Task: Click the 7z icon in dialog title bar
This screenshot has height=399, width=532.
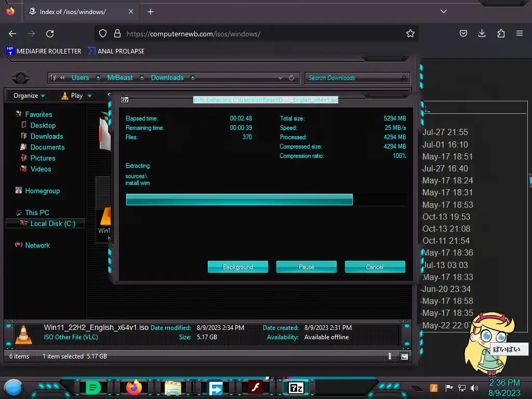Action: [125, 99]
